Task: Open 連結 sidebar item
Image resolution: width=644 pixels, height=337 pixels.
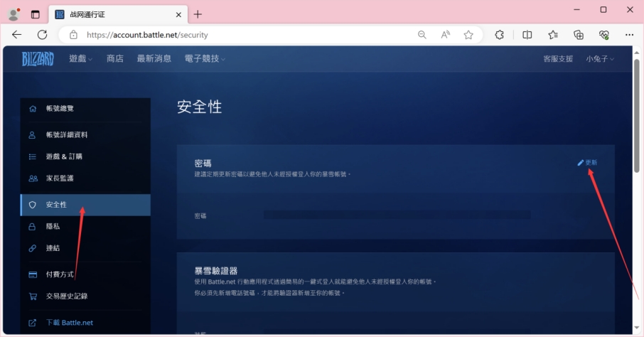Action: (85, 248)
